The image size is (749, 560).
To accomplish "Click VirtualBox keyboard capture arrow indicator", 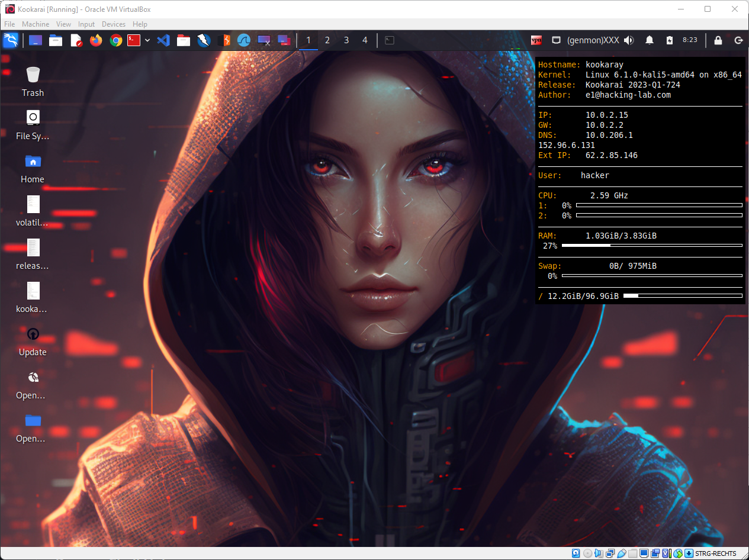I will [x=689, y=553].
